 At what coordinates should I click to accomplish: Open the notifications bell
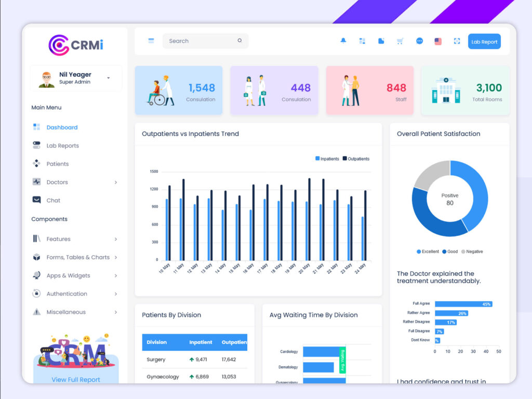coord(343,41)
